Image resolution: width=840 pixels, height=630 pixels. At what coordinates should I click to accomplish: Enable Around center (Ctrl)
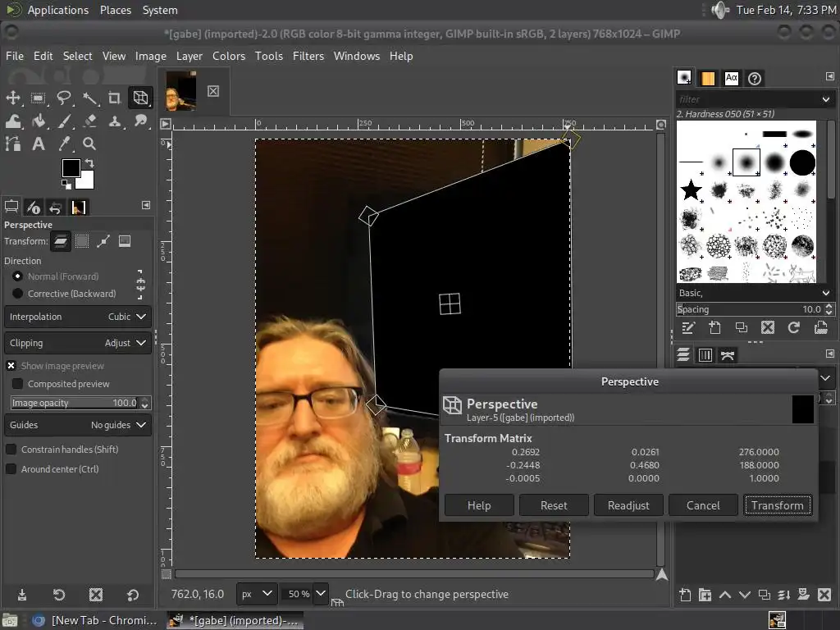pos(11,469)
